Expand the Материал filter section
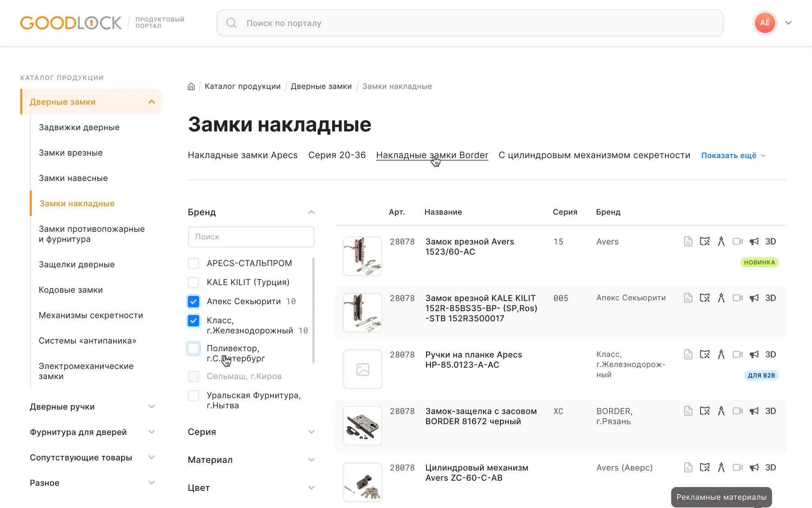 coord(311,460)
